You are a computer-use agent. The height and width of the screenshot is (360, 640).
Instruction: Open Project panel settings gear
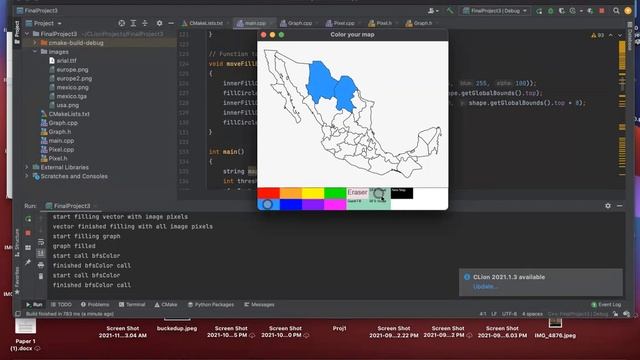point(159,23)
